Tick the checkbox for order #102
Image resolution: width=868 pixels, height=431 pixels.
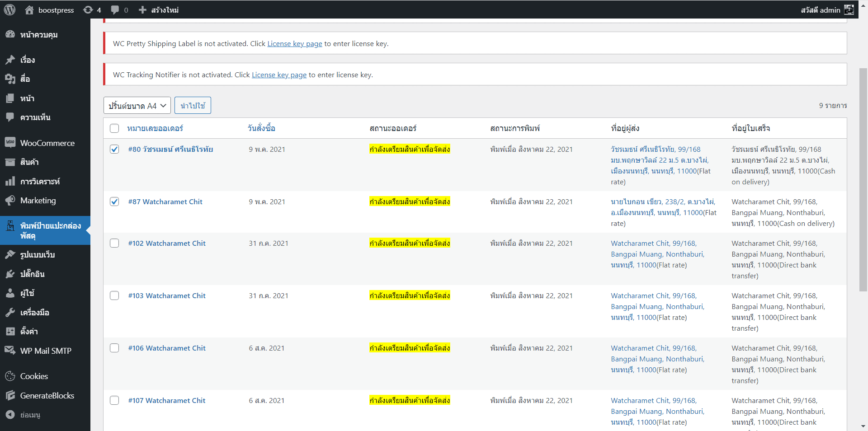point(114,244)
